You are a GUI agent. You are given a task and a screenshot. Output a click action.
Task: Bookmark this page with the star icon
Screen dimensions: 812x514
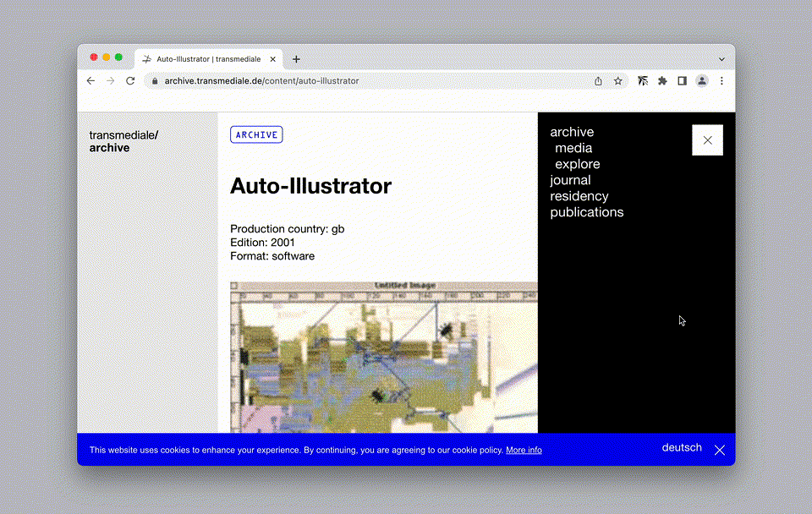618,81
